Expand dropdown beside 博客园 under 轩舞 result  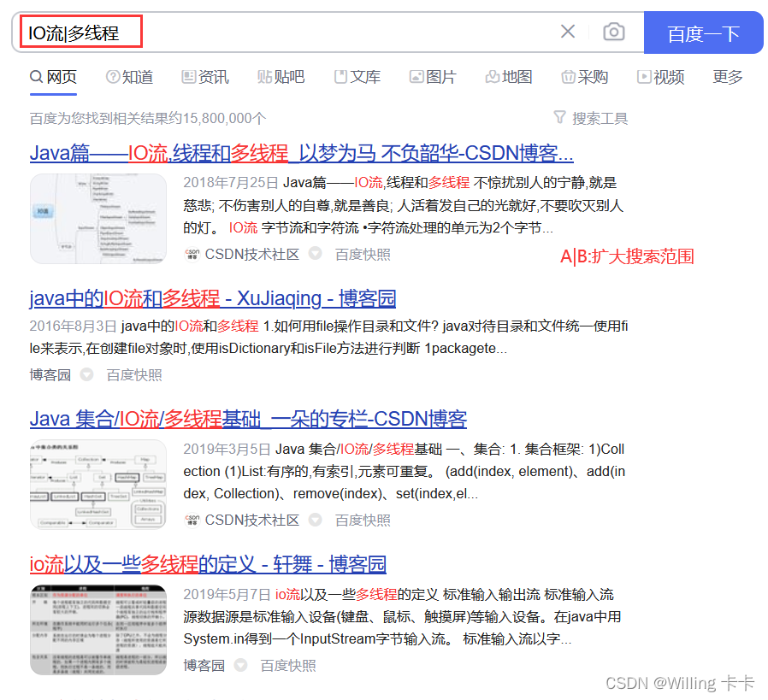(x=240, y=665)
